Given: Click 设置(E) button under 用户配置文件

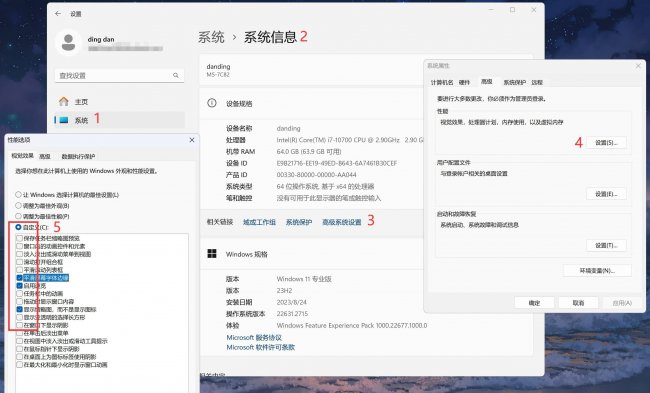Looking at the screenshot, I should (606, 194).
